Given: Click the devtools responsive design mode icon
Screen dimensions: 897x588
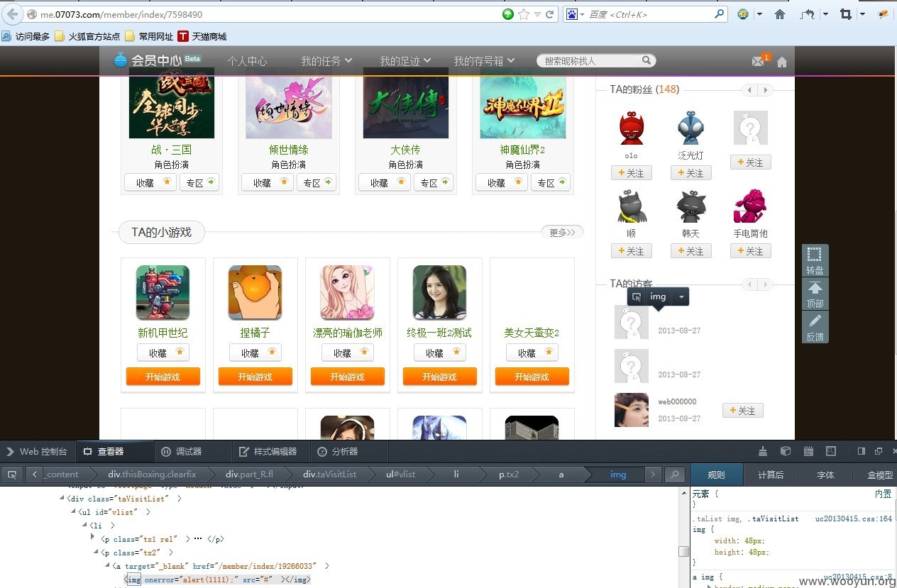Looking at the screenshot, I should (x=831, y=451).
